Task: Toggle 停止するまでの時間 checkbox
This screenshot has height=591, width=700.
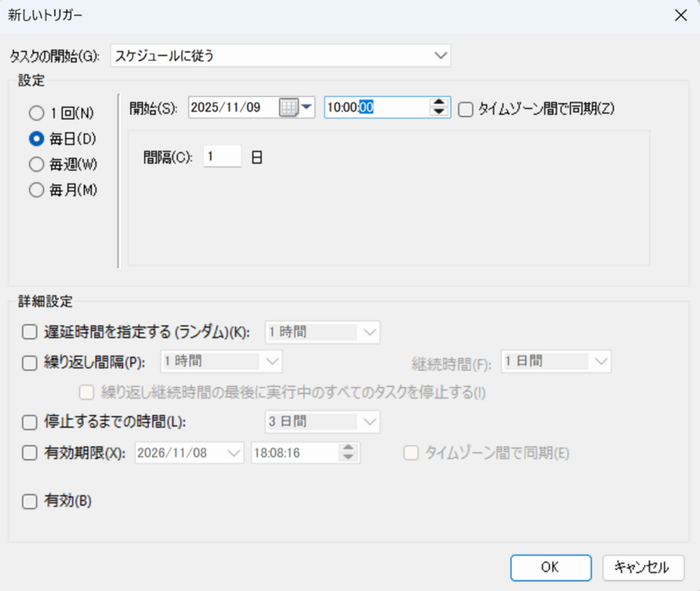Action: pyautogui.click(x=29, y=423)
